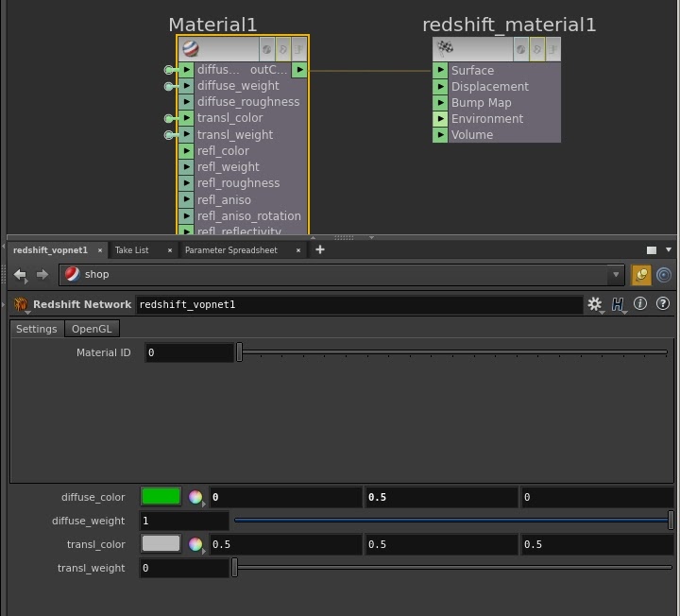Click the refl_roughness input connector arrow
The height and width of the screenshot is (616, 680).
coord(186,183)
